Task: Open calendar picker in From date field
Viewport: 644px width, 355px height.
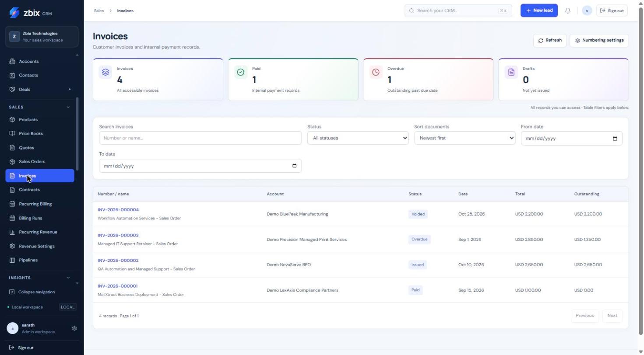Action: coord(615,139)
